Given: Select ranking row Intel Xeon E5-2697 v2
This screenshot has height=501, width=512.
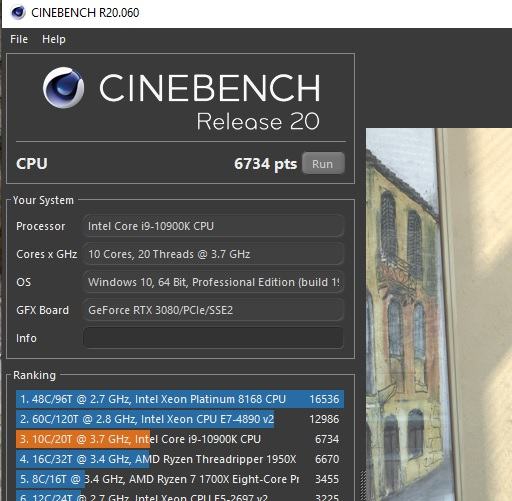Looking at the screenshot, I should pos(180,496).
